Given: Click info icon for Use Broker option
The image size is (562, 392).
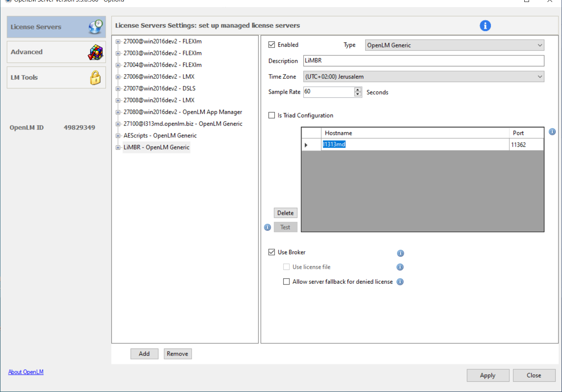Looking at the screenshot, I should pyautogui.click(x=400, y=253).
